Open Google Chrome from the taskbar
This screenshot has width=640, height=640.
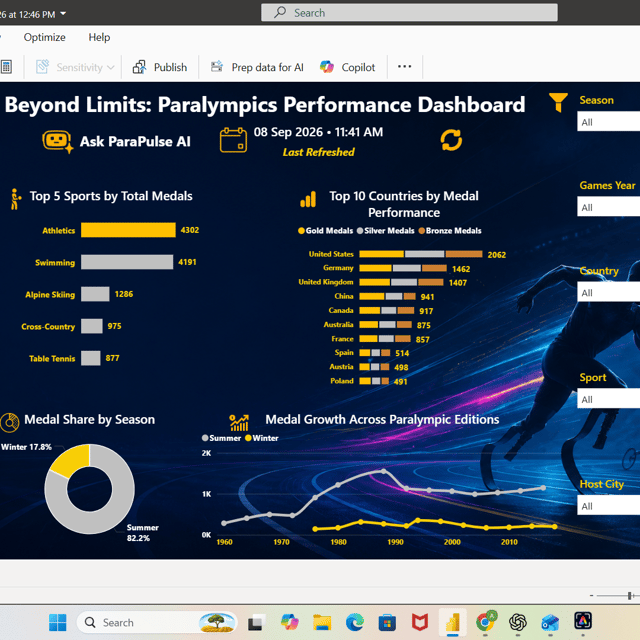[x=485, y=622]
